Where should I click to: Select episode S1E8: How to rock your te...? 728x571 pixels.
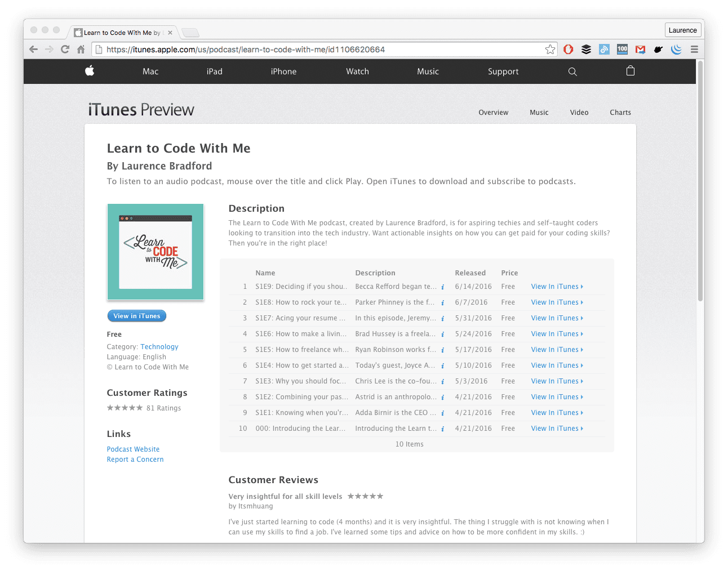pyautogui.click(x=301, y=302)
